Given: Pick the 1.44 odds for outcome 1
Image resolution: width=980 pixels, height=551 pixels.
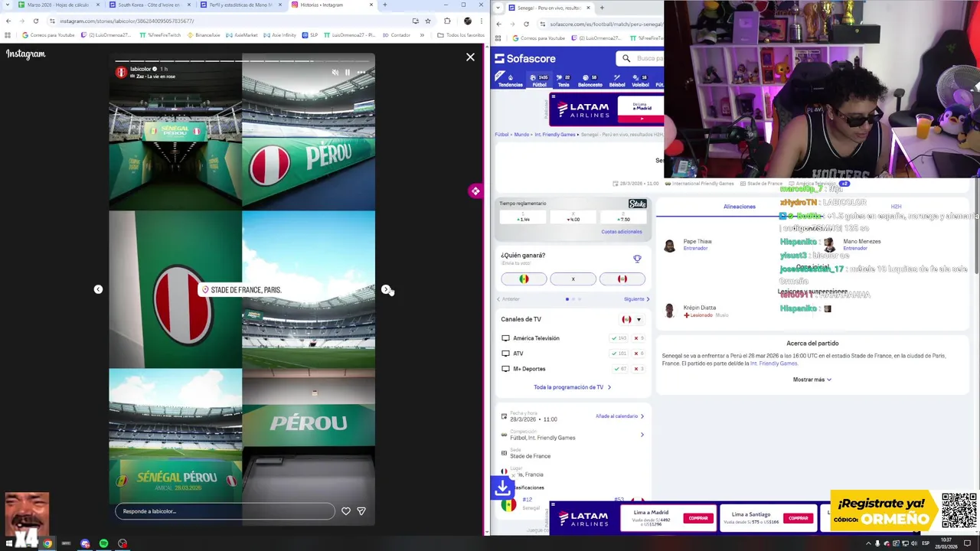Looking at the screenshot, I should click(523, 217).
